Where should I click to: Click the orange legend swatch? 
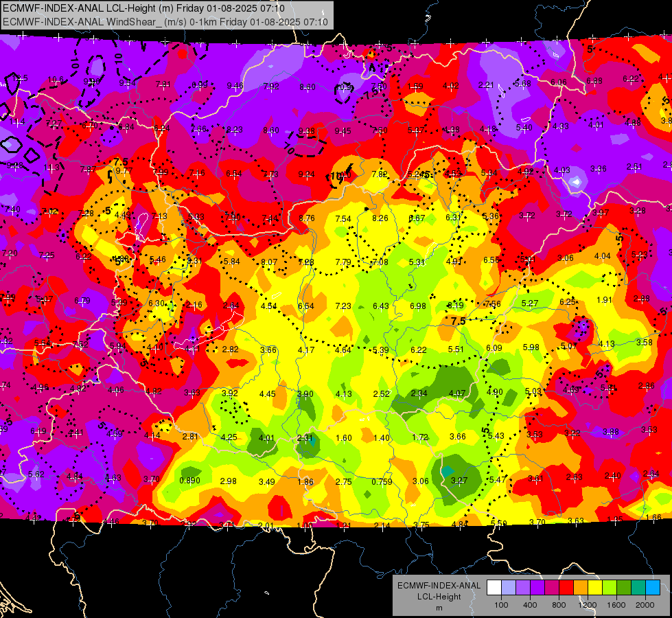(581, 588)
